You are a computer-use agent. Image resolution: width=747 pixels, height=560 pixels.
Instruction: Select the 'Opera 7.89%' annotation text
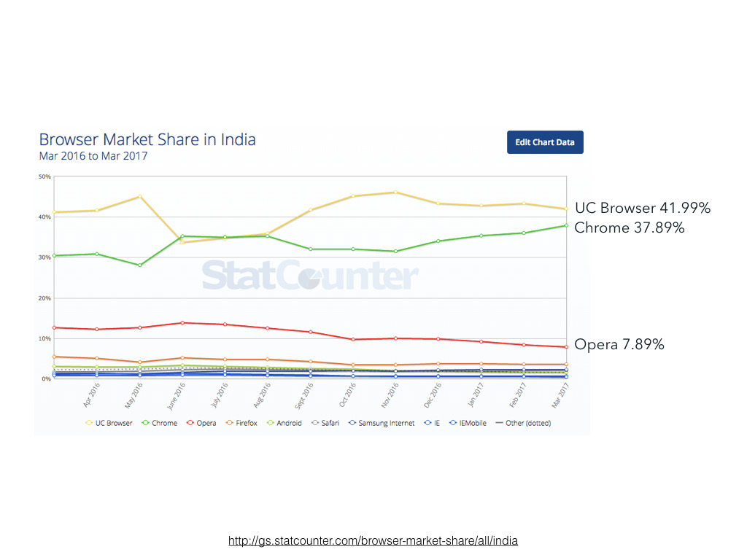pyautogui.click(x=619, y=345)
